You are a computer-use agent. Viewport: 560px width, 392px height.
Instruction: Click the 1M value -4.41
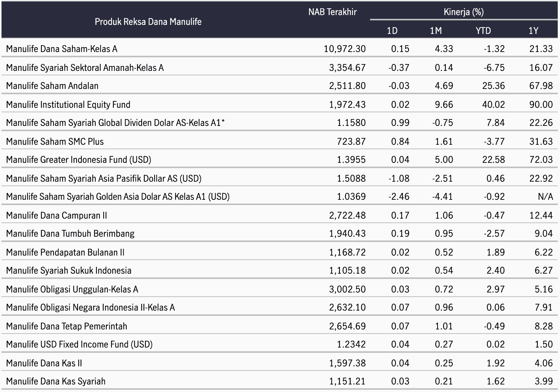[442, 196]
